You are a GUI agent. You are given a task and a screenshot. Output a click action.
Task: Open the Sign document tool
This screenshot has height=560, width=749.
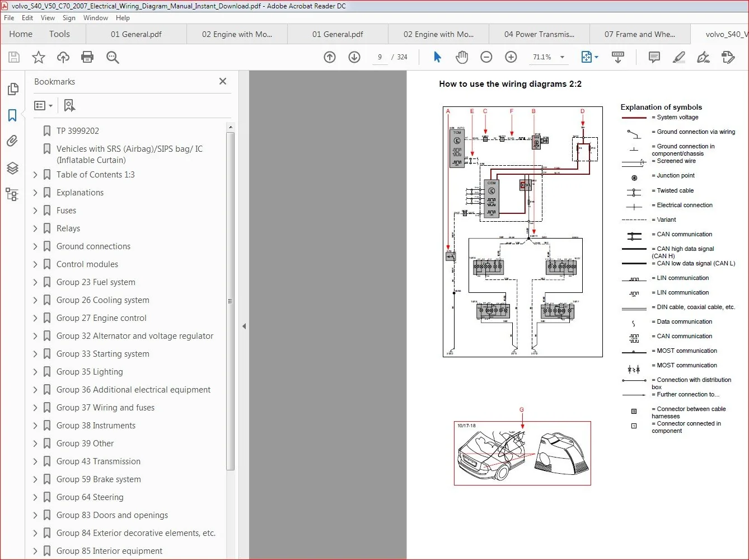703,57
